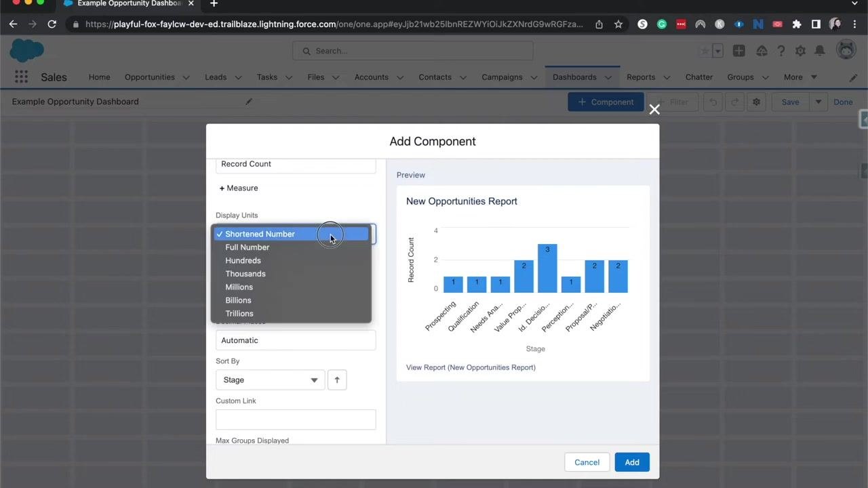The width and height of the screenshot is (868, 488).
Task: Open the Favorites star in Salesforce header
Action: [705, 51]
